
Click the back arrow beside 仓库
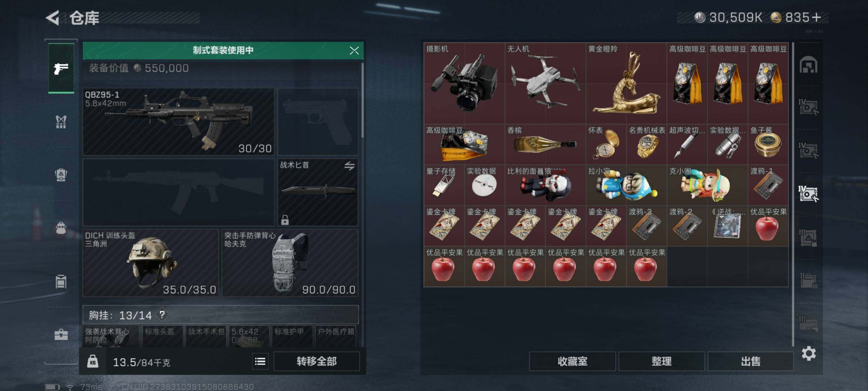pos(53,18)
